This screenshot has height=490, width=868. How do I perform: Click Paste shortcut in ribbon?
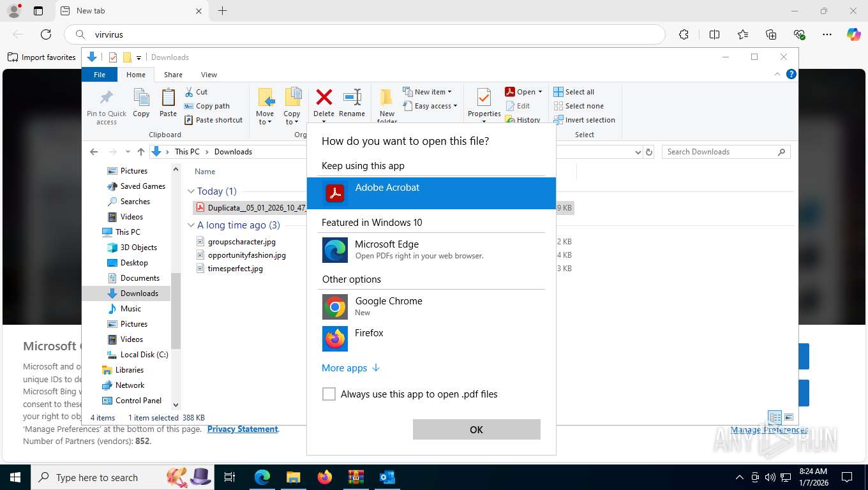click(x=214, y=120)
